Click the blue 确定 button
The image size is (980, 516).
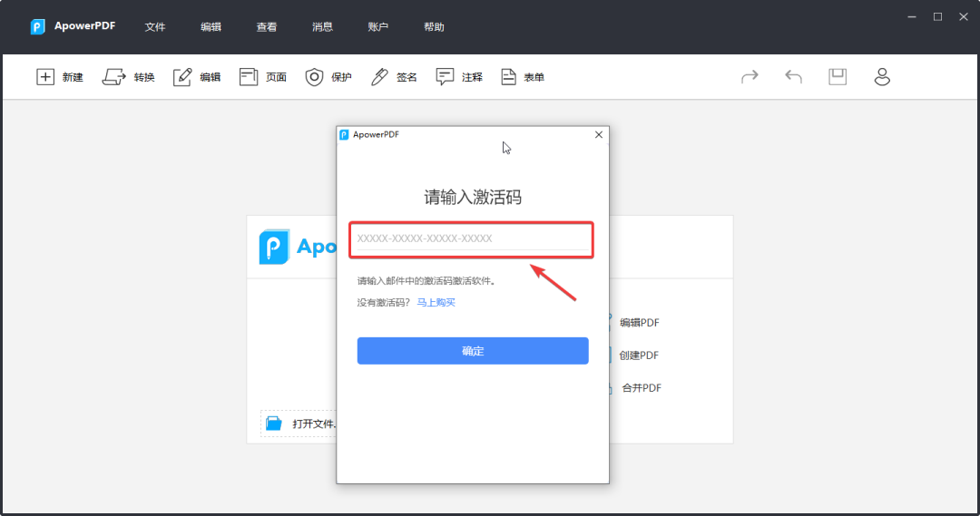(473, 351)
